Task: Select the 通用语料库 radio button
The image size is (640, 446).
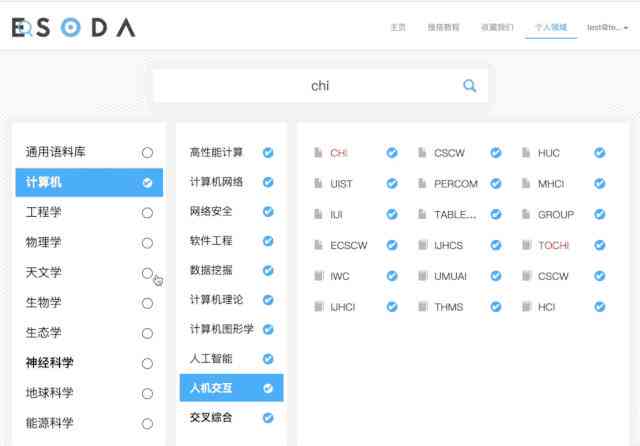Action: [x=147, y=153]
